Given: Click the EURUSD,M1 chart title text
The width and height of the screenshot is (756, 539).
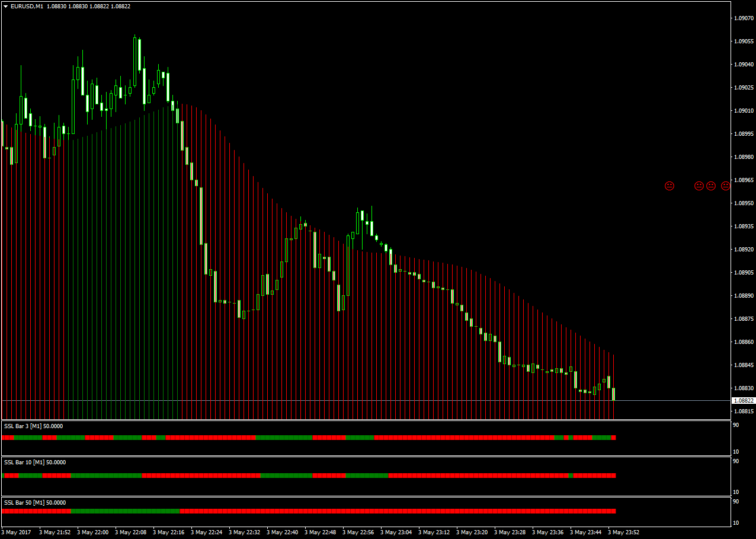Looking at the screenshot, I should click(x=27, y=7).
